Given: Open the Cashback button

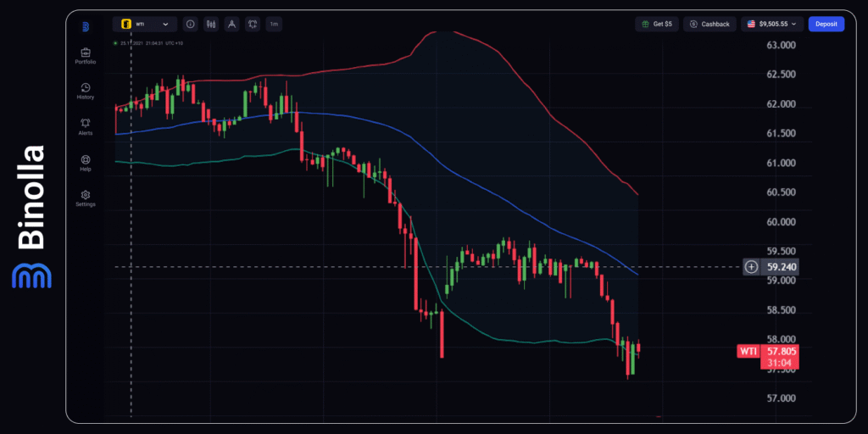Looking at the screenshot, I should 709,25.
